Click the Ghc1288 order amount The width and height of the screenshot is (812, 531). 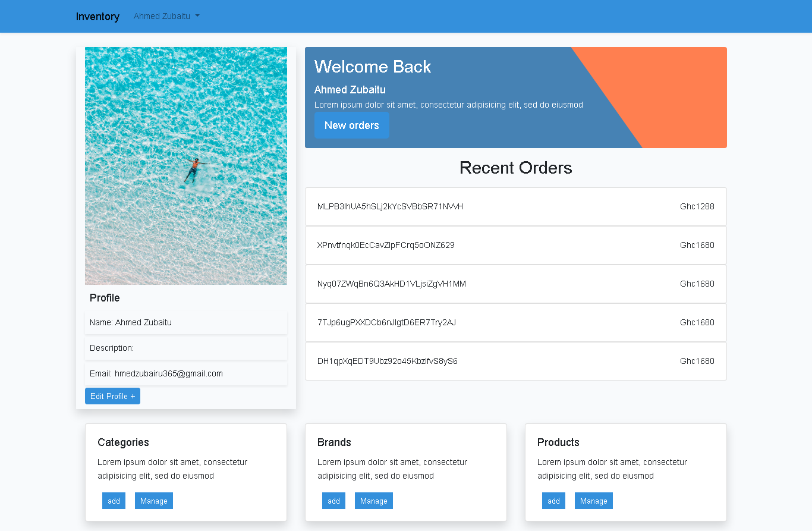coord(697,206)
